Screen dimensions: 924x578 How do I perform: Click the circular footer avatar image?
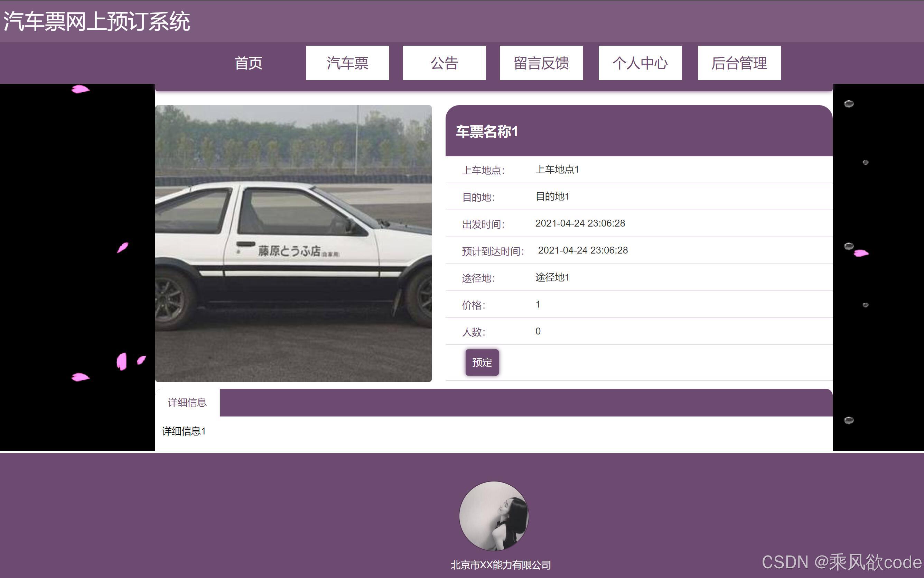(494, 516)
